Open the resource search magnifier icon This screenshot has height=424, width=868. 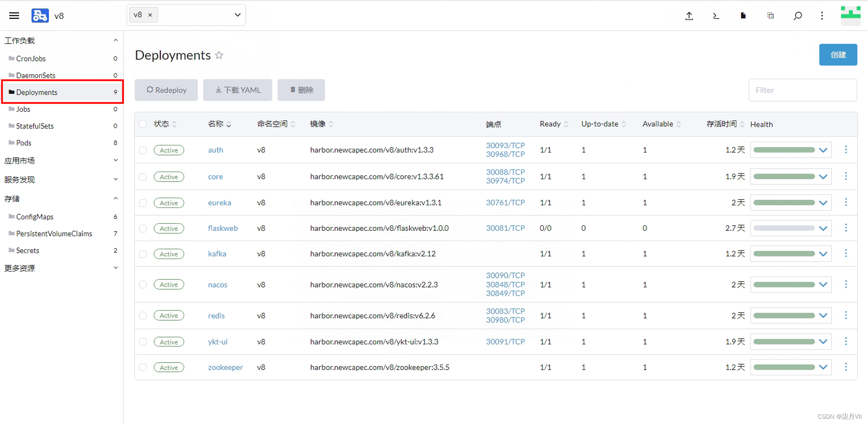click(797, 16)
